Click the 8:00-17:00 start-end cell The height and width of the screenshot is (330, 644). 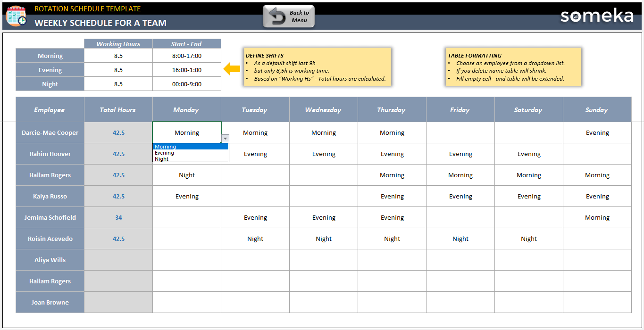pos(187,56)
